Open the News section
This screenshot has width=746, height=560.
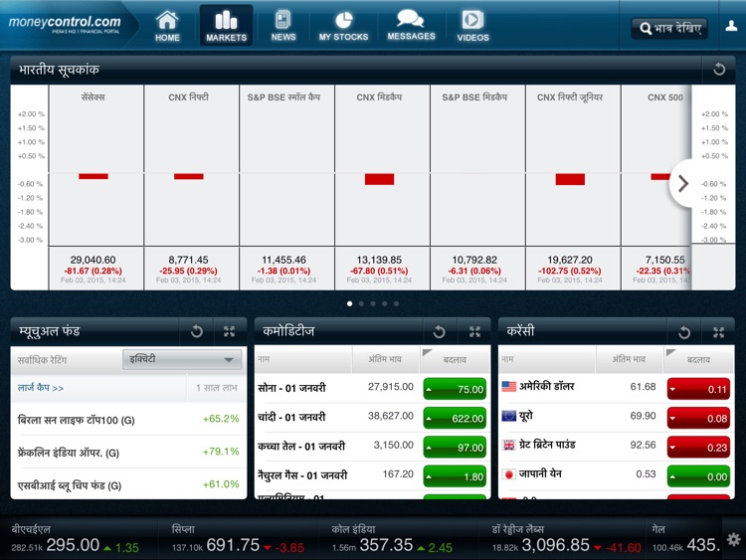pos(283,26)
